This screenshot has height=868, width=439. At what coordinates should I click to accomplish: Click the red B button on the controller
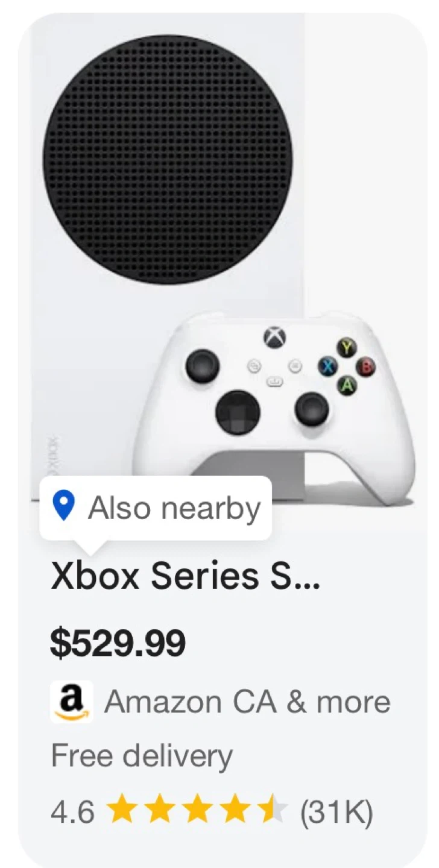(365, 366)
